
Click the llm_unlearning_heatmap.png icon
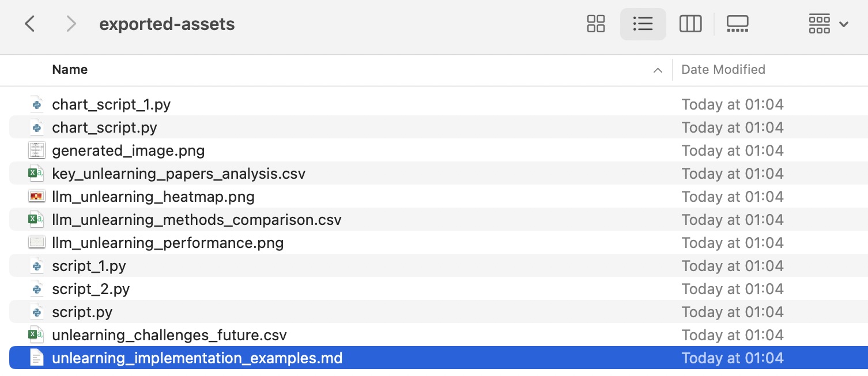(x=37, y=197)
